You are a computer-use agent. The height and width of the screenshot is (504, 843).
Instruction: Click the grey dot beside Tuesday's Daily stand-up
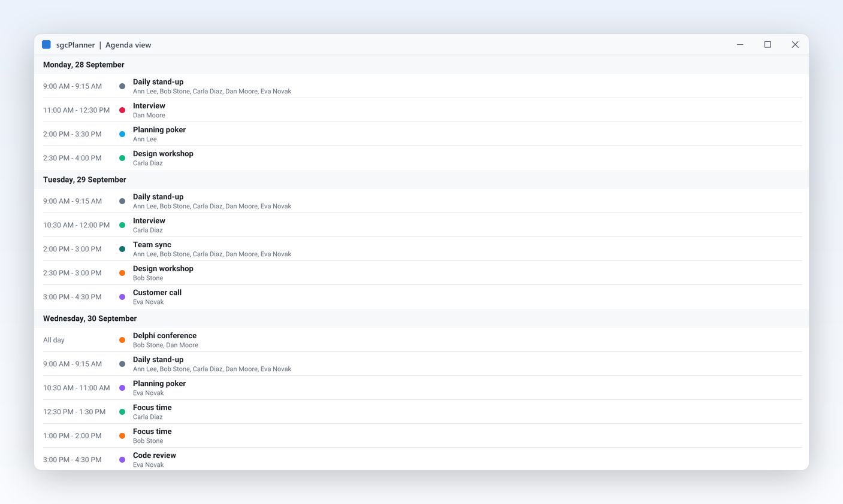(122, 201)
